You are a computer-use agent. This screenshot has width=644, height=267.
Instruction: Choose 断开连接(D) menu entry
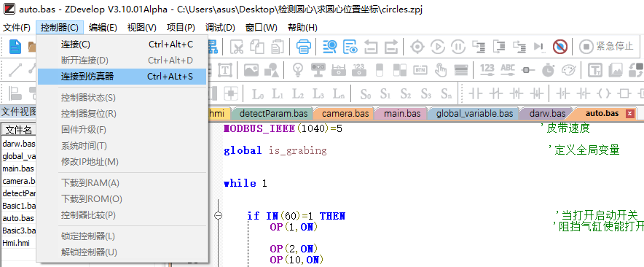122,61
